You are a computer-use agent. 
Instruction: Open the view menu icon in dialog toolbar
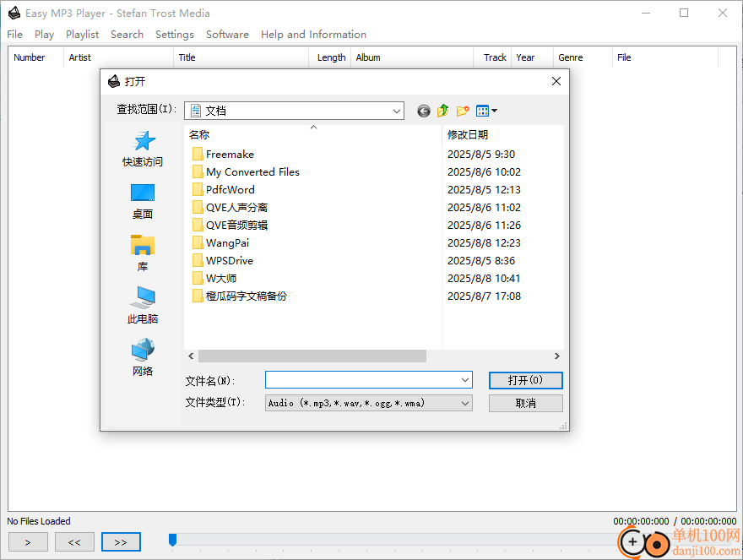tap(486, 111)
